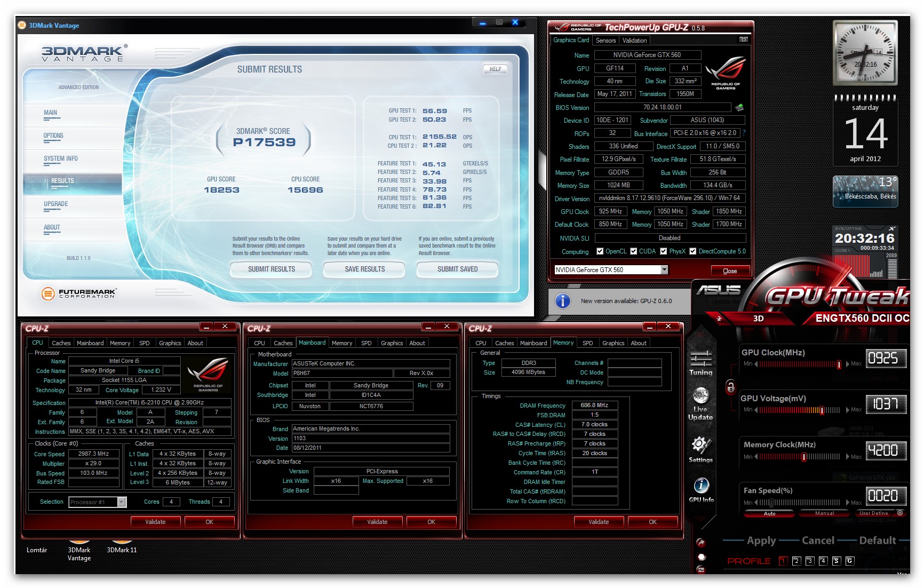
Task: Click the BIOS save chip icon in GPU-Z
Action: pyautogui.click(x=739, y=107)
